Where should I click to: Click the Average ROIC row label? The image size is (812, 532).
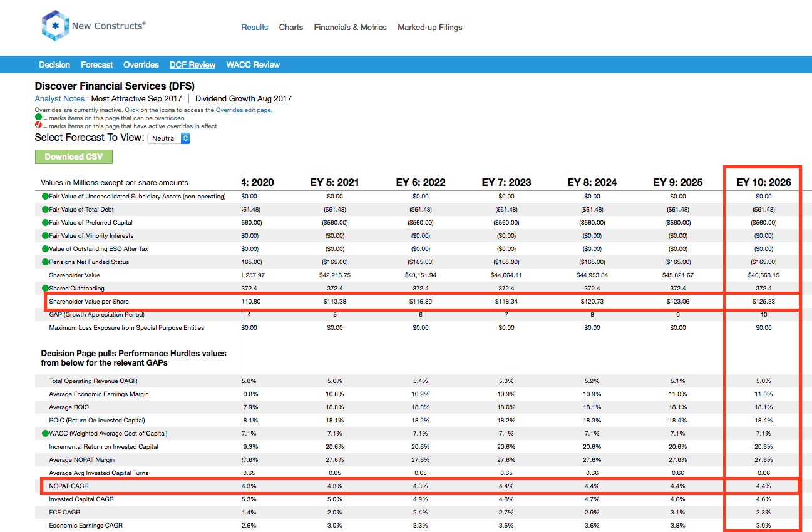click(69, 407)
